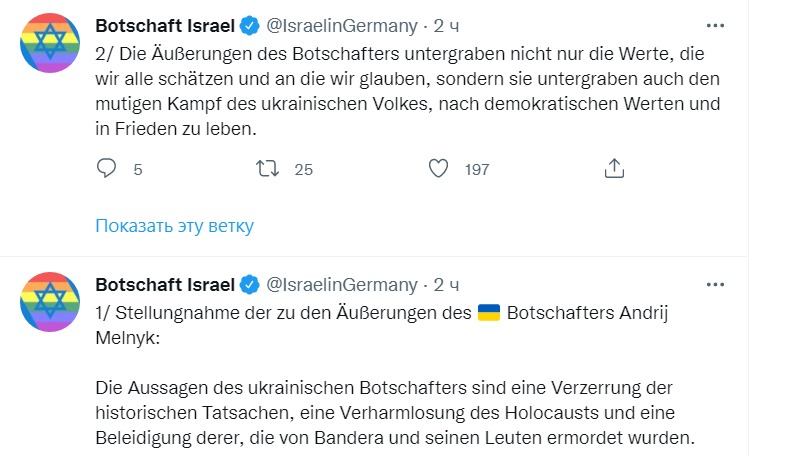Viewport: 785px width, 456px height.
Task: Open @IsraelinGermany handle in the bottom tweet
Action: click(x=342, y=283)
